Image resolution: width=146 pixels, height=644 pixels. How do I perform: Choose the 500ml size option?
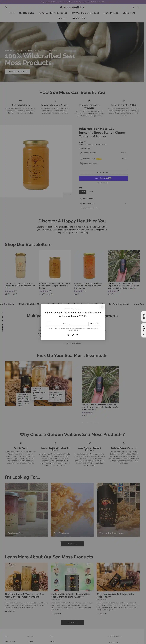(x=91, y=192)
